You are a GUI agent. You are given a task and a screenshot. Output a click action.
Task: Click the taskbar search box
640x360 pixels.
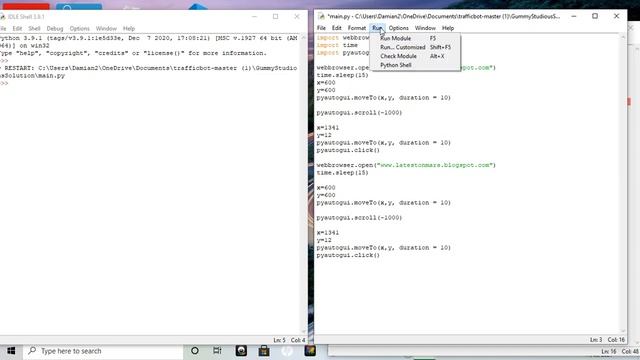(x=103, y=351)
